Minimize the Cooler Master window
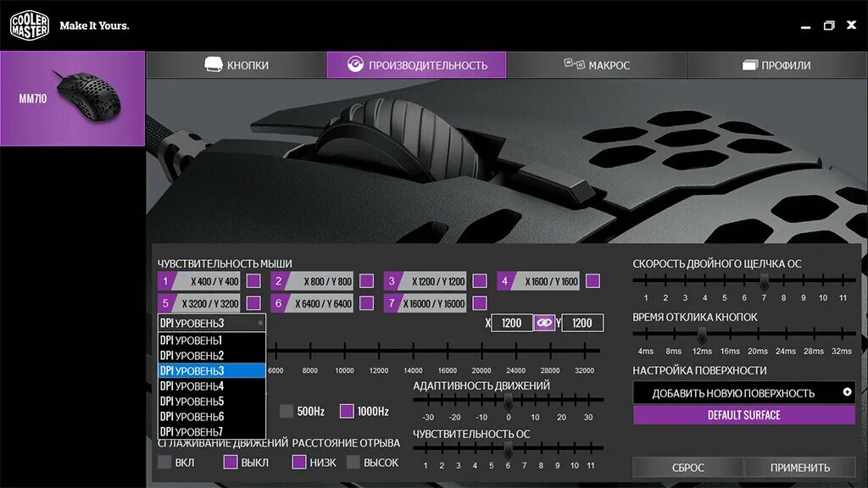Image resolution: width=868 pixels, height=488 pixels. (x=805, y=26)
